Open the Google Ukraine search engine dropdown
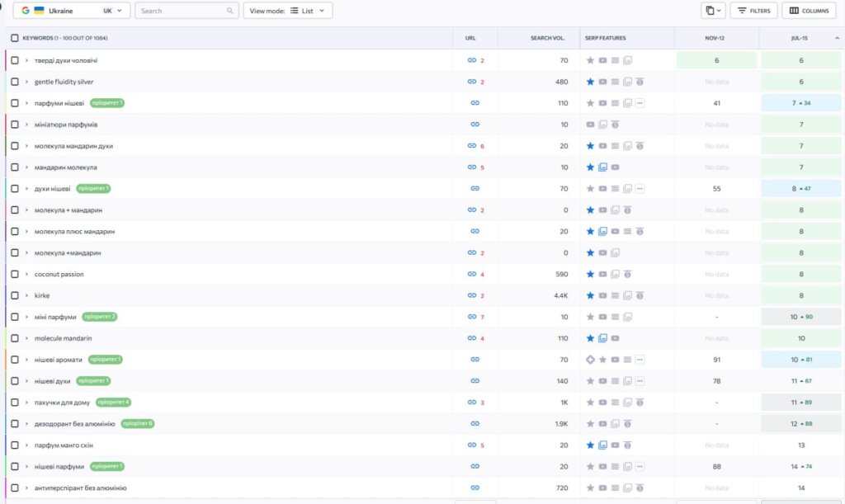This screenshot has width=845, height=504. 74,11
